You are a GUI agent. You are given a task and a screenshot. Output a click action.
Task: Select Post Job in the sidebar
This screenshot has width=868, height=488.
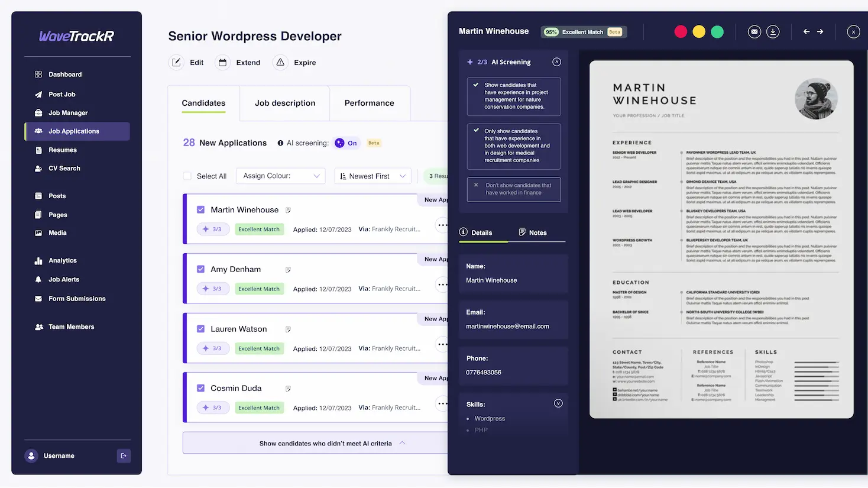tap(61, 93)
